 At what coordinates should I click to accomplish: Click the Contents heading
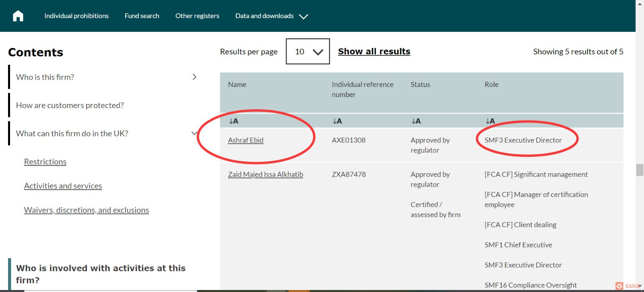(35, 52)
